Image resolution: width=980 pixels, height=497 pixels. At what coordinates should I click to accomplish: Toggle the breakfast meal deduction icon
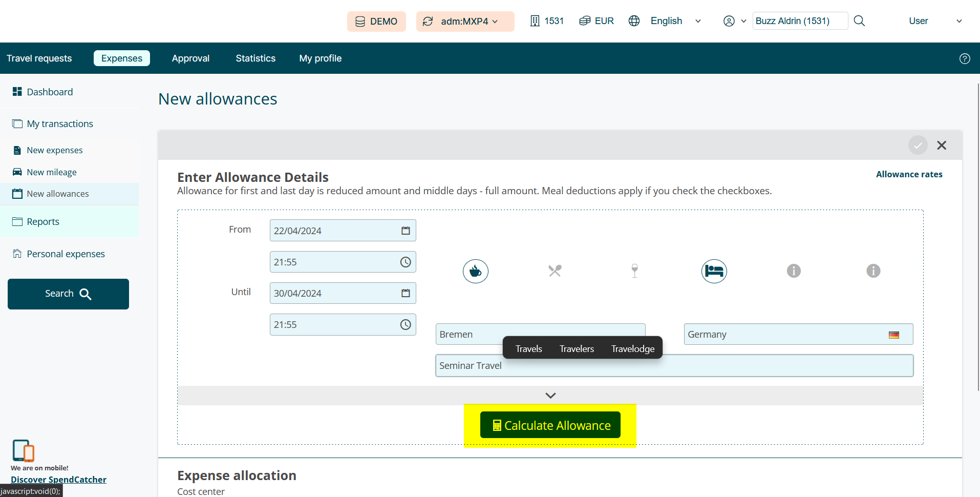(x=475, y=271)
